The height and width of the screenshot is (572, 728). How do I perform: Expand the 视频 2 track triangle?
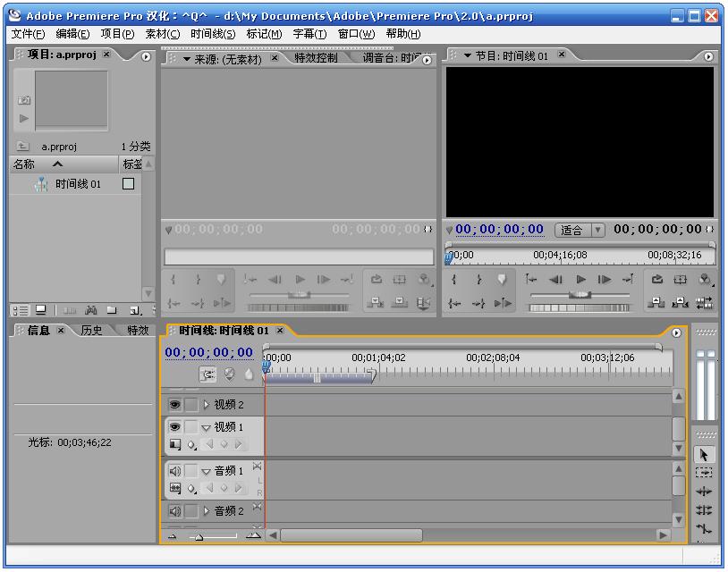point(206,403)
